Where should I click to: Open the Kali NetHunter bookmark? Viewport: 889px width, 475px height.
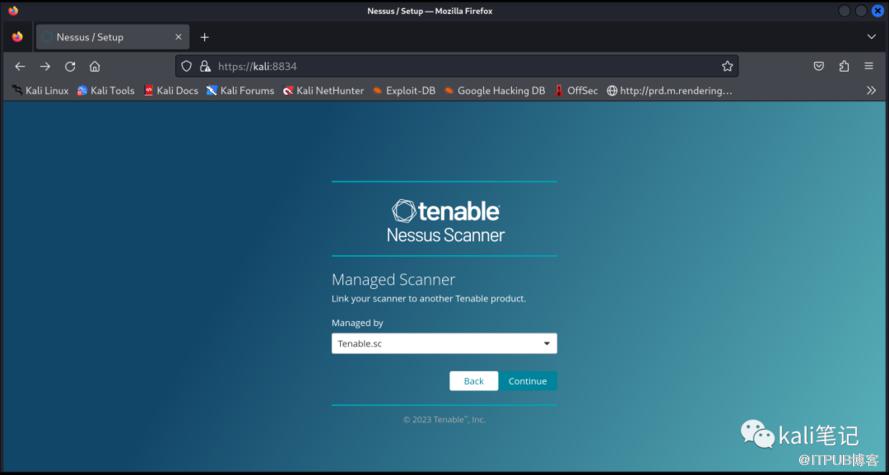[323, 91]
